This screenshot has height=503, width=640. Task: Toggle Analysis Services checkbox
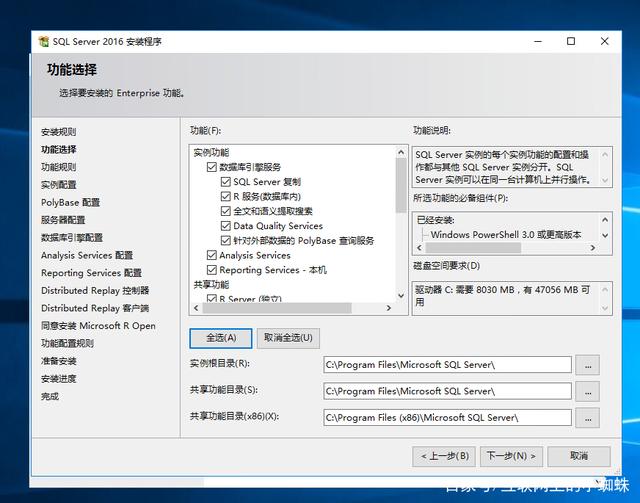211,255
